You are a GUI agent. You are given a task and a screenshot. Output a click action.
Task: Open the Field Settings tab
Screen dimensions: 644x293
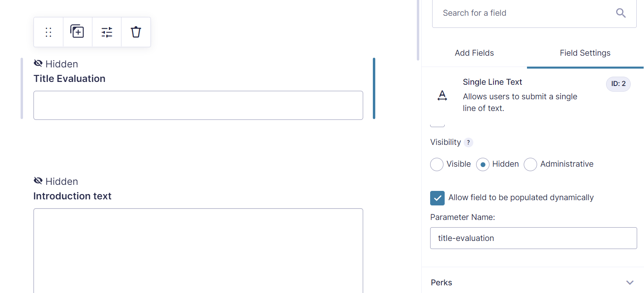pos(585,53)
